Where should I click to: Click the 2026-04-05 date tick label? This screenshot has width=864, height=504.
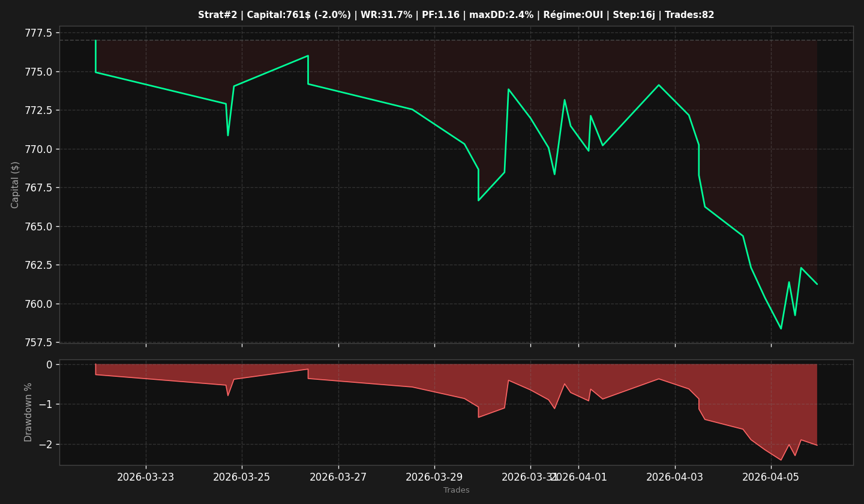771,477
